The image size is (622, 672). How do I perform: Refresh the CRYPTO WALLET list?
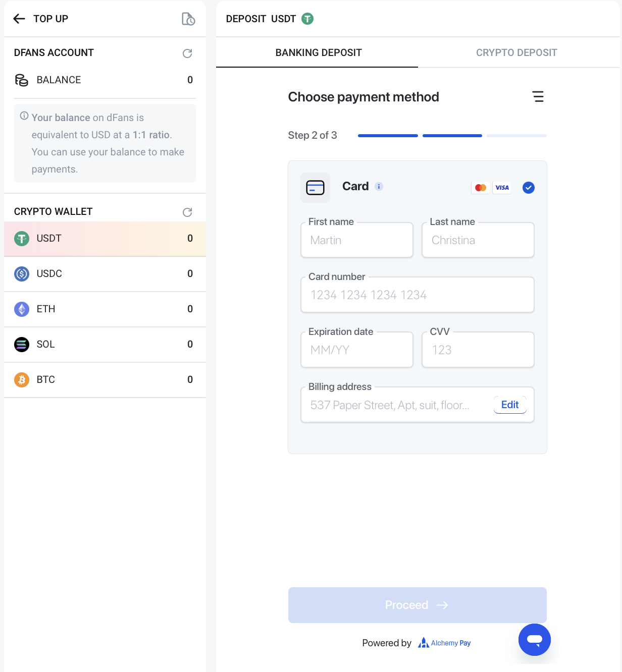click(x=187, y=212)
